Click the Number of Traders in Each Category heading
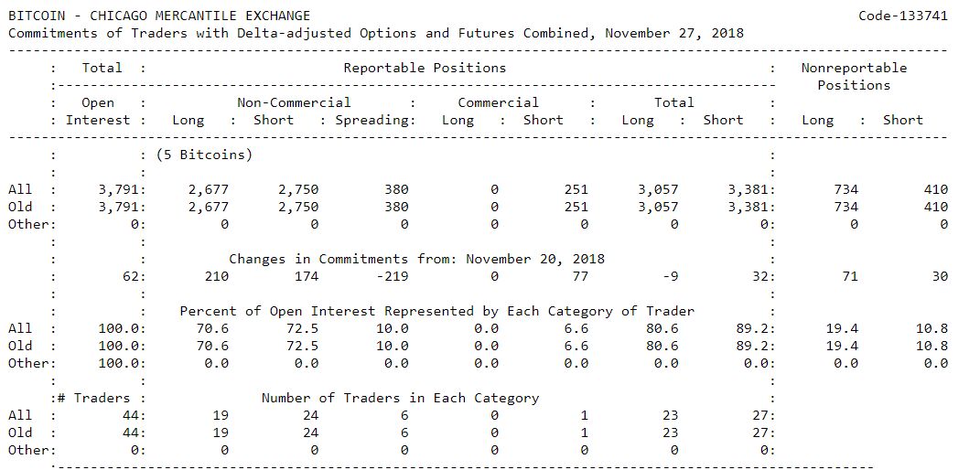 (400, 398)
